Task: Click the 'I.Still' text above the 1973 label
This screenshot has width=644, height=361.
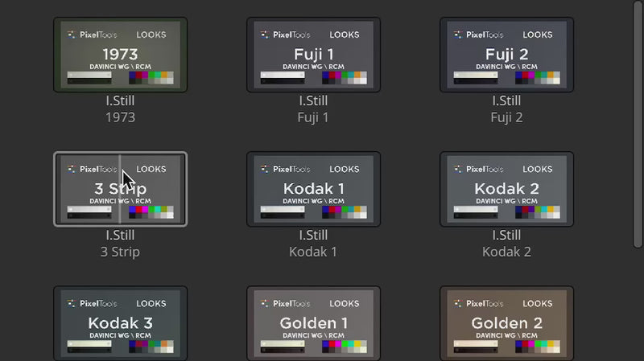Action: (120, 101)
